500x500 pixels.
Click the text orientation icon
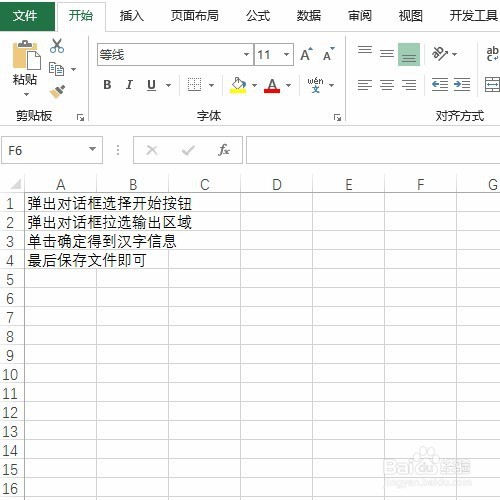[440, 53]
